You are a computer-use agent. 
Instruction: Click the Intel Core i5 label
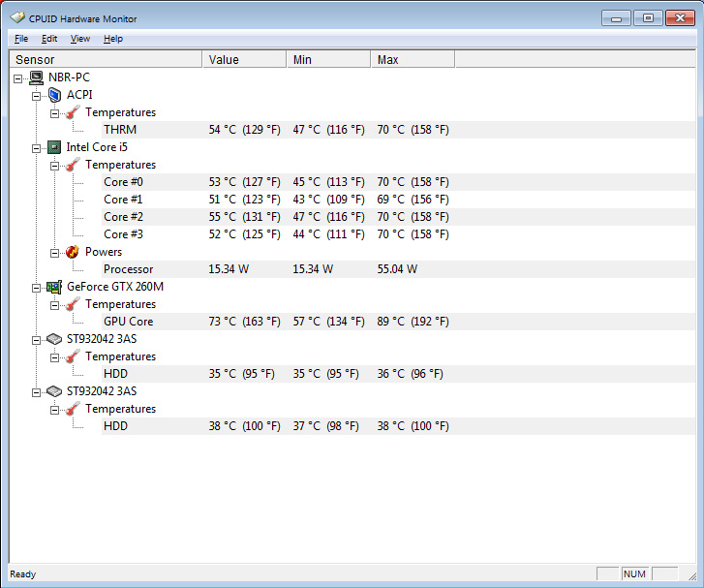tap(97, 147)
